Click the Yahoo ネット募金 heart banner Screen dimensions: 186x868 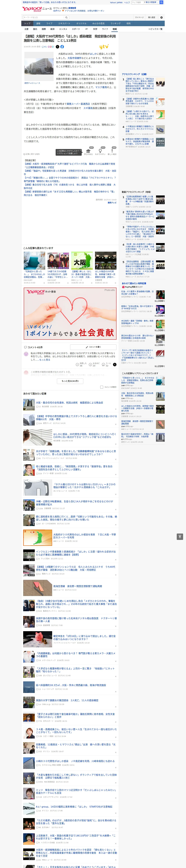coord(70,313)
